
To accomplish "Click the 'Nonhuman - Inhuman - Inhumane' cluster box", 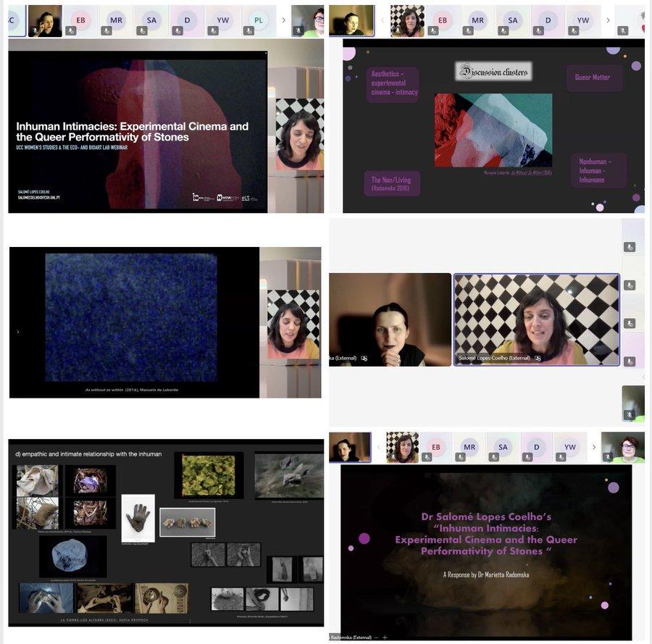I will coord(598,170).
